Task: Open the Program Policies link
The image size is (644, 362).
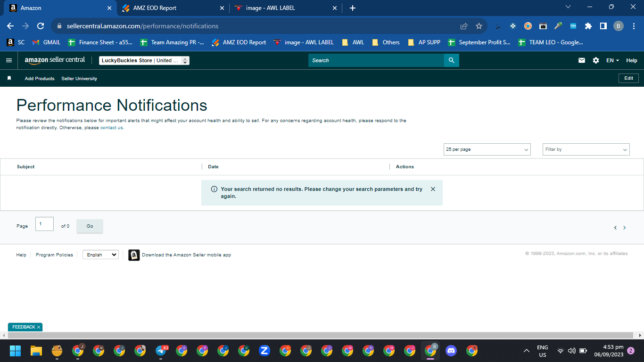Action: coord(54,255)
